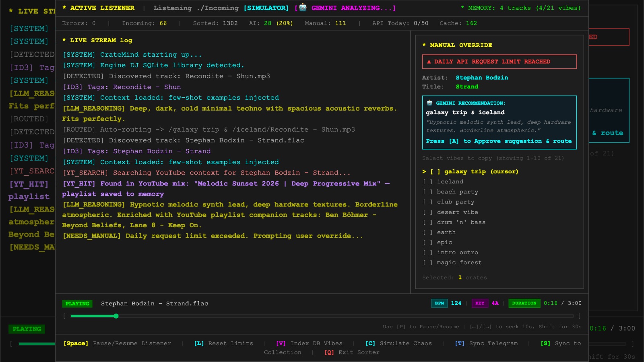Enable the beach party vibe checkbox
This screenshot has height=362, width=644.
[427, 192]
